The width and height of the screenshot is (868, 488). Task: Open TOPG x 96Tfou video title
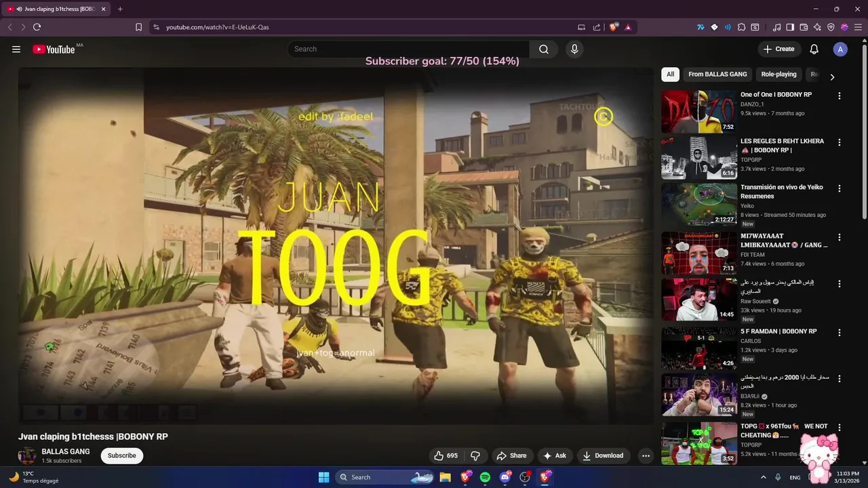click(x=784, y=430)
